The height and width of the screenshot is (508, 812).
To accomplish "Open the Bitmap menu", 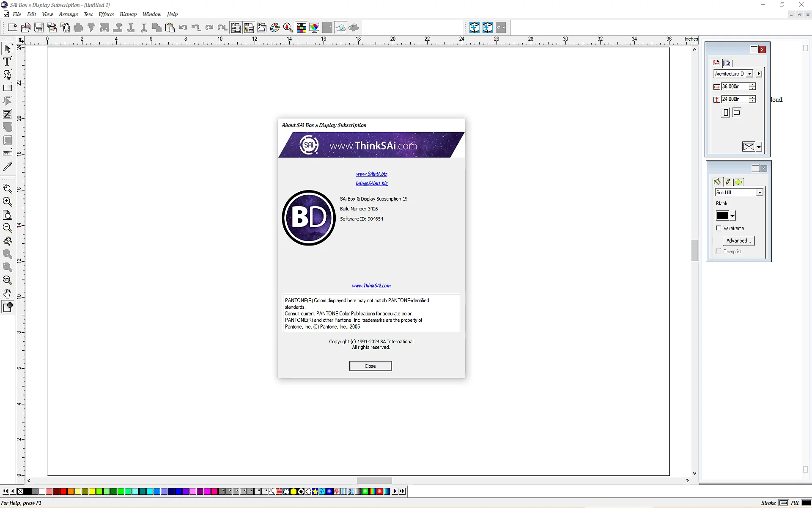I will tap(128, 14).
